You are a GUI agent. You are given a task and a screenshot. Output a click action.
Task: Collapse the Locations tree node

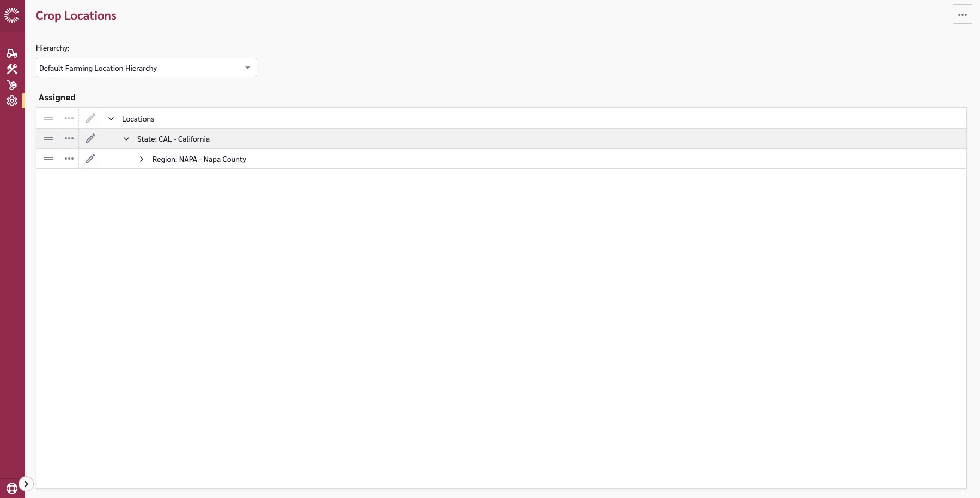tap(111, 119)
